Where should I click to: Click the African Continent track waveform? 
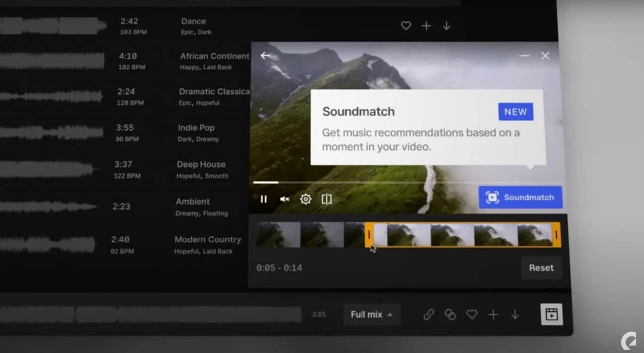coord(52,61)
